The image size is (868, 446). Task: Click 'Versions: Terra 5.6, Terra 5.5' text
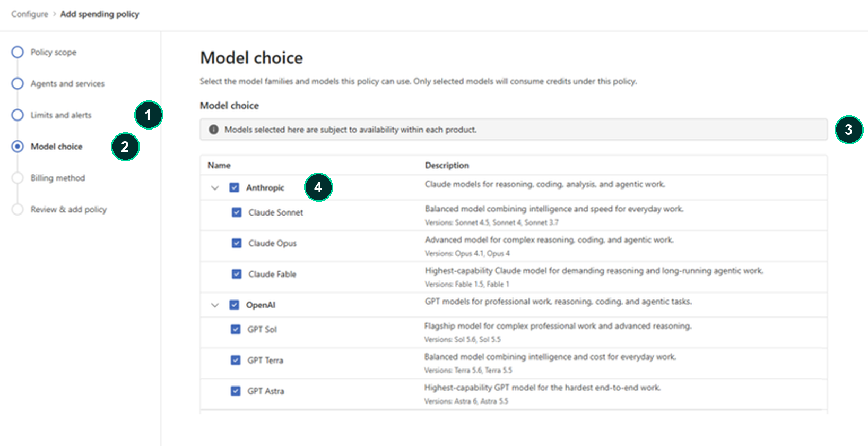pyautogui.click(x=468, y=370)
